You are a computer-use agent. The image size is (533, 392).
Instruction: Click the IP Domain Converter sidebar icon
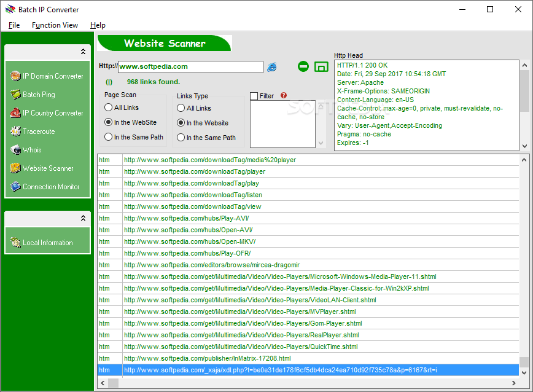pyautogui.click(x=15, y=76)
